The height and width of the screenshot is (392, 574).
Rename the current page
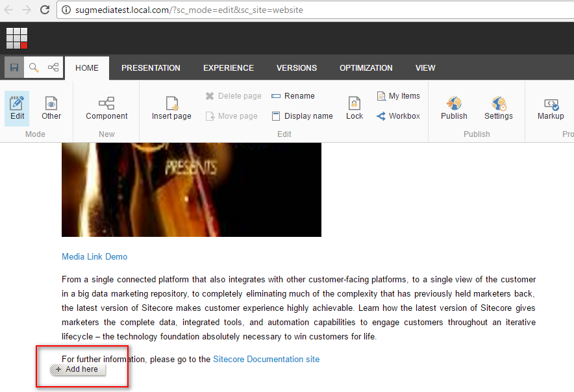pyautogui.click(x=293, y=96)
